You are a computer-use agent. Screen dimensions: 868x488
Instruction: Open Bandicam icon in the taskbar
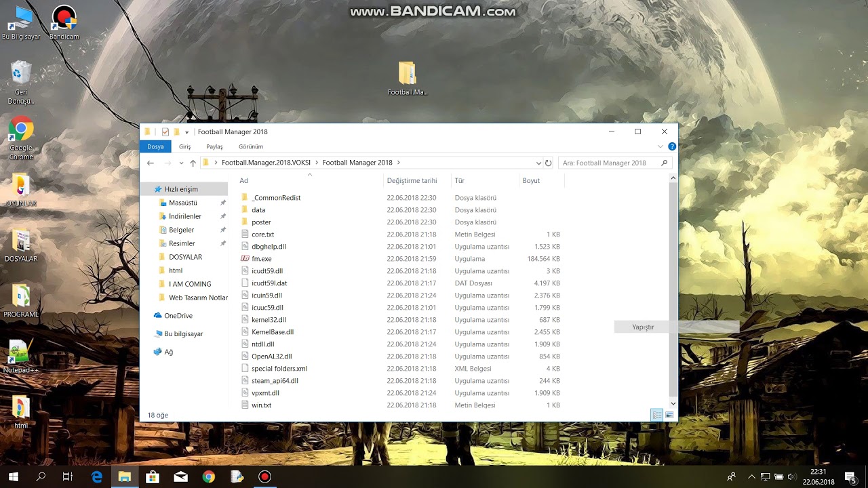click(264, 476)
